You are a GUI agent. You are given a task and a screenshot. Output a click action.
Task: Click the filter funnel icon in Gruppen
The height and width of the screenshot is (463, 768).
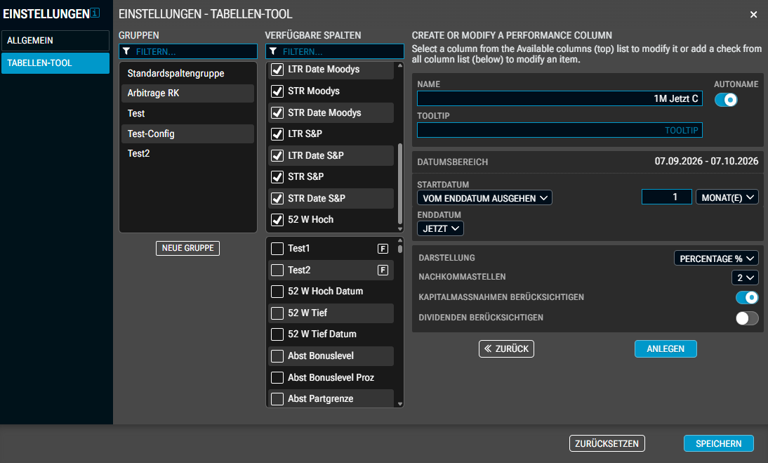tap(126, 51)
